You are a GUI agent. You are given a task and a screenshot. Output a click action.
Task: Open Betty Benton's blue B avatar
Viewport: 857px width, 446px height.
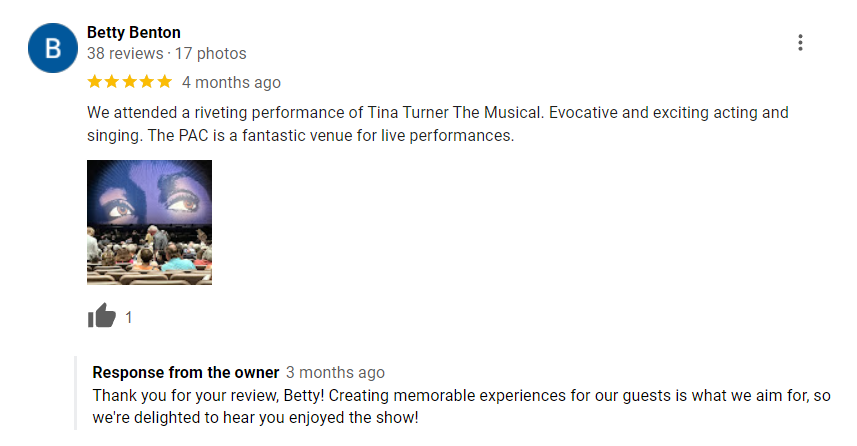[53, 48]
